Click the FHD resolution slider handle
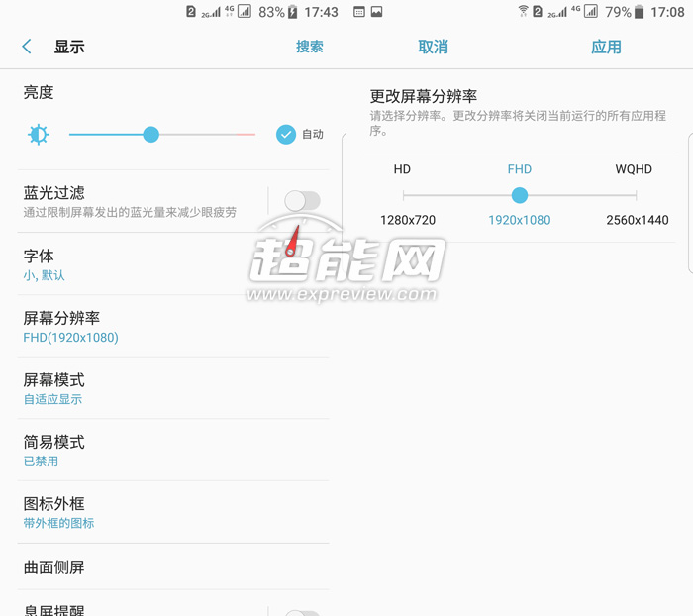Screen dimensions: 693x616 (x=520, y=195)
